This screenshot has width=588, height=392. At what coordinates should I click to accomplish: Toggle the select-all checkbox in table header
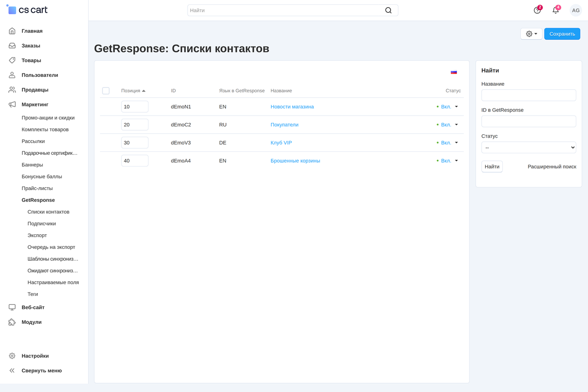pyautogui.click(x=106, y=91)
